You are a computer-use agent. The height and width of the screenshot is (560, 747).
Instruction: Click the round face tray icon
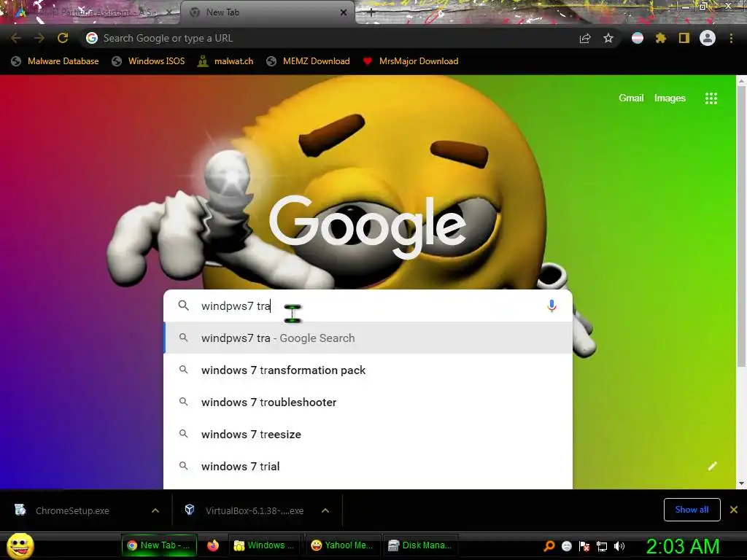[x=567, y=546]
